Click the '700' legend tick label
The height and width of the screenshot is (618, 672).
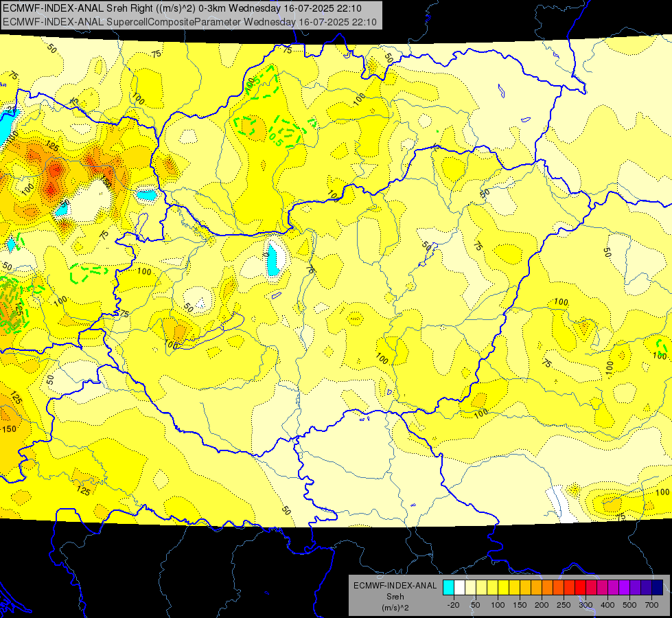coord(651,605)
